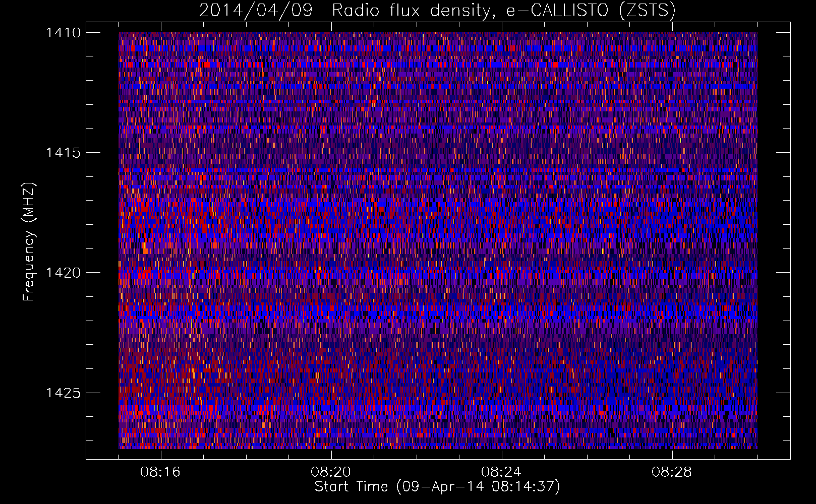Click the 08:20 time axis label
Viewport: 816px width, 504px height.
(x=331, y=472)
